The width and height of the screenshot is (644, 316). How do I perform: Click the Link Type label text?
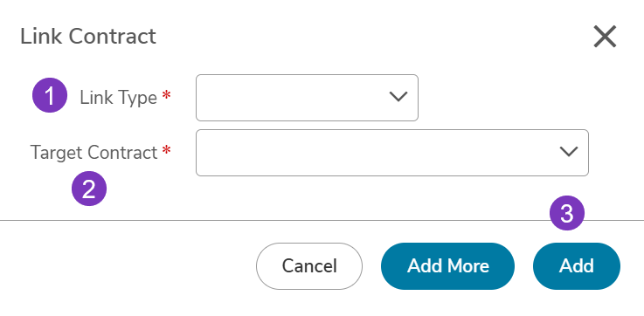tap(118, 98)
